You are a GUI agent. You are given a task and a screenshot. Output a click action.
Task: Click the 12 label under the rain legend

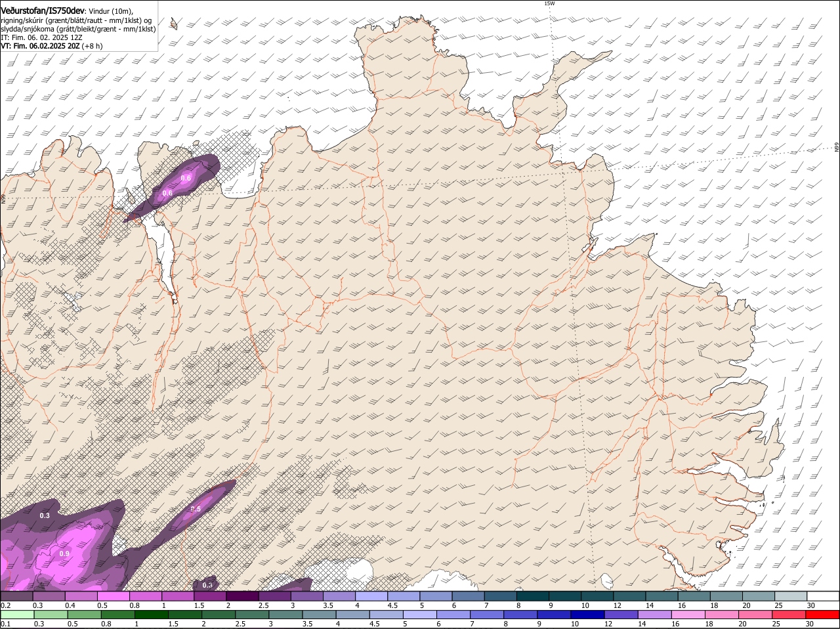coord(607,624)
